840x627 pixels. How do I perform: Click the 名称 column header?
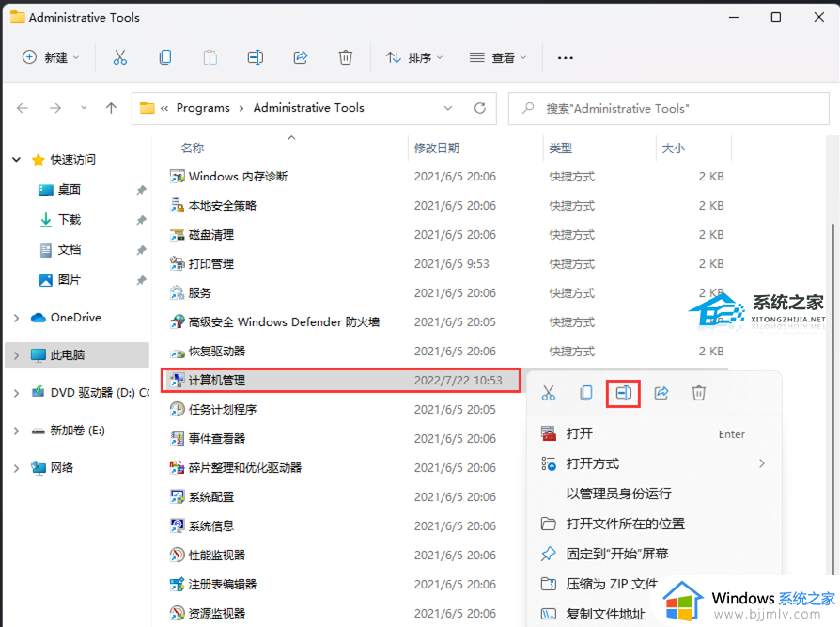(193, 148)
